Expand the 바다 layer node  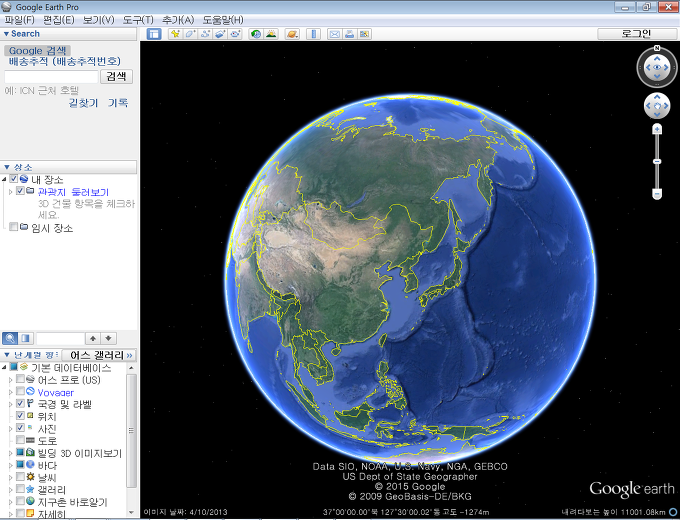pos(11,465)
